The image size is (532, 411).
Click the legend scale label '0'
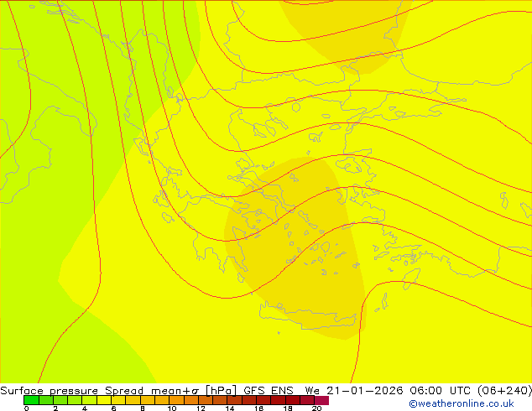pyautogui.click(x=26, y=408)
